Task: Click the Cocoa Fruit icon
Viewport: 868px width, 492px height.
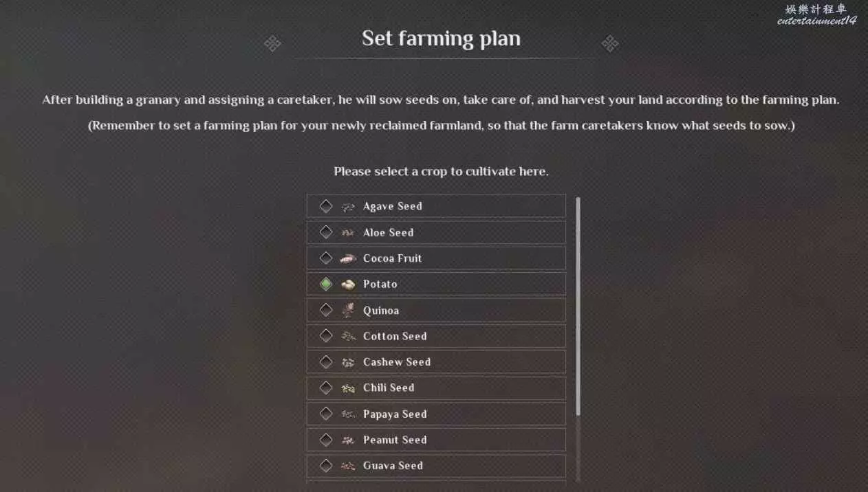Action: tap(348, 258)
